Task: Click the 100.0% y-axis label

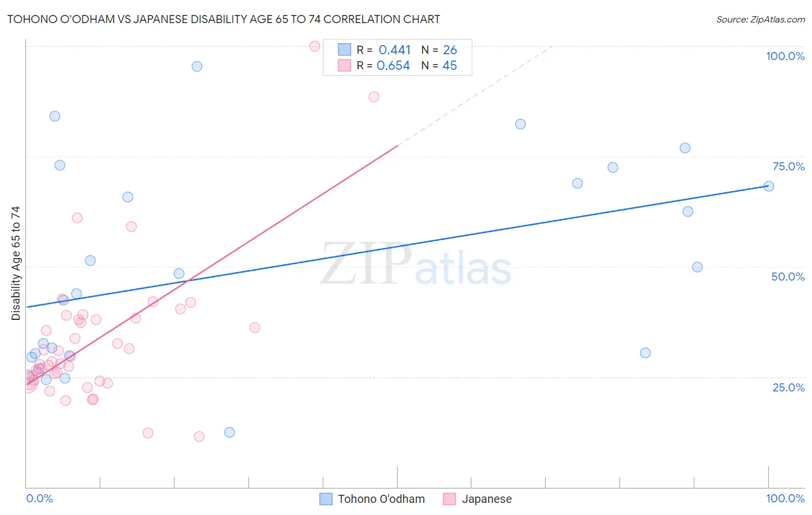Action: pos(785,56)
